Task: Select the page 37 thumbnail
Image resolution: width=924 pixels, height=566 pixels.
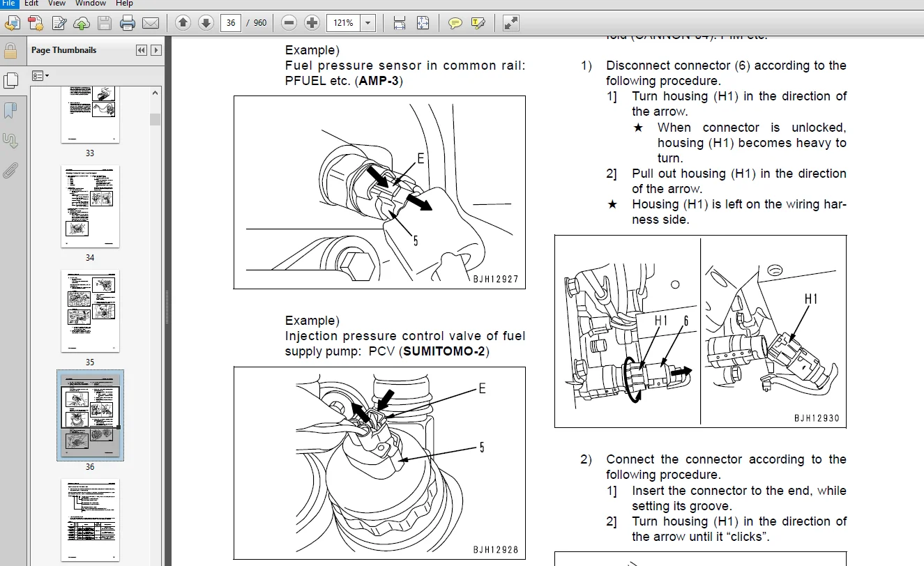Action: 90,520
